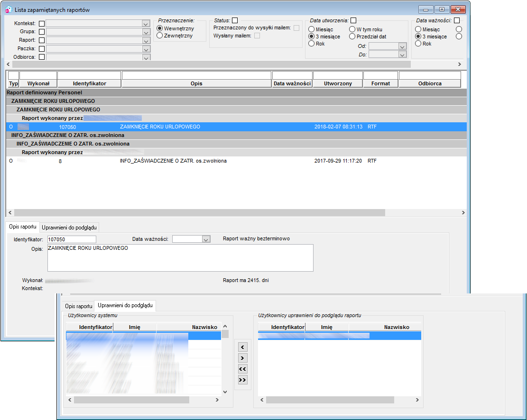Viewport: 527px width, 420px height.
Task: Select Przedział dat radio option
Action: click(x=352, y=37)
